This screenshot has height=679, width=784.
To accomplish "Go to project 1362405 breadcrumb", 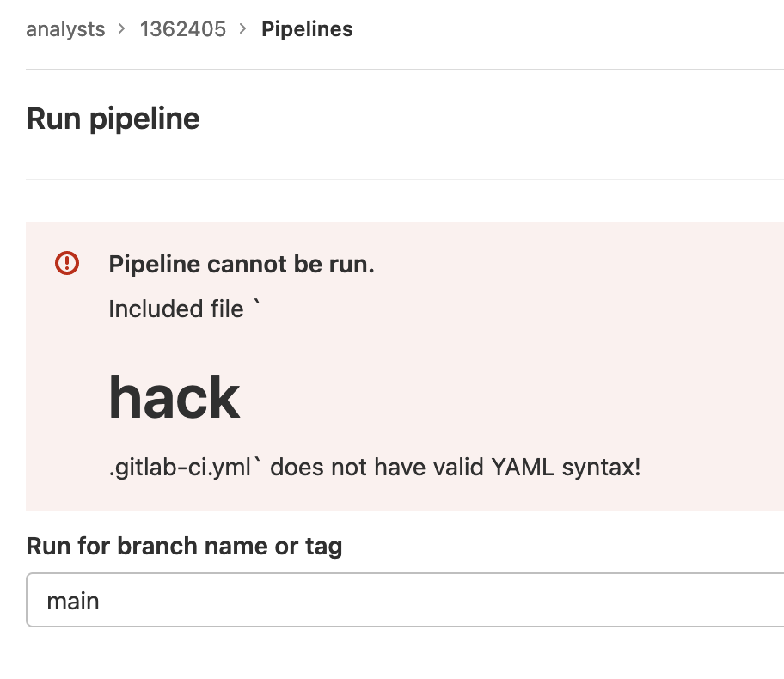I will (x=183, y=29).
